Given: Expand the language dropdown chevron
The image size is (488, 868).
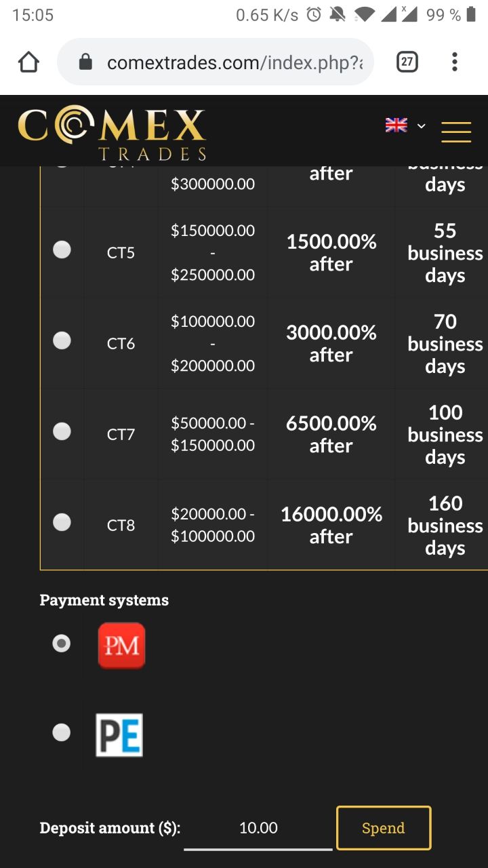Looking at the screenshot, I should click(x=421, y=125).
